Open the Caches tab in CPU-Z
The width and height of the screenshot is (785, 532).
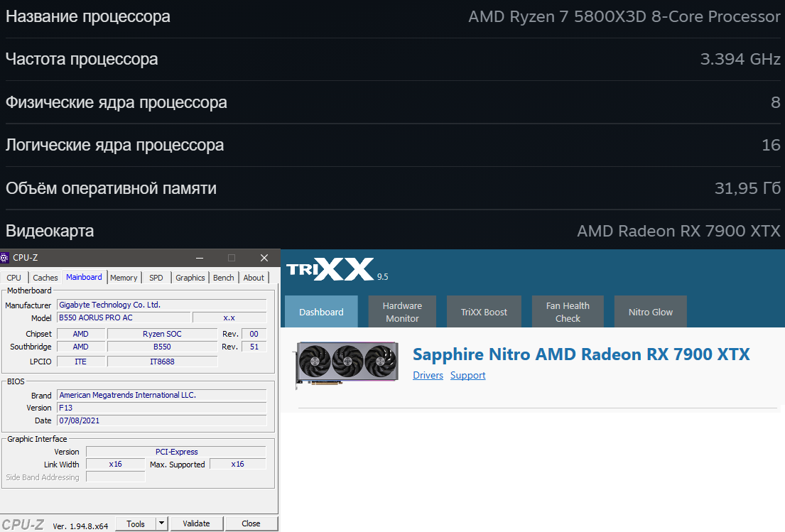[x=45, y=278]
